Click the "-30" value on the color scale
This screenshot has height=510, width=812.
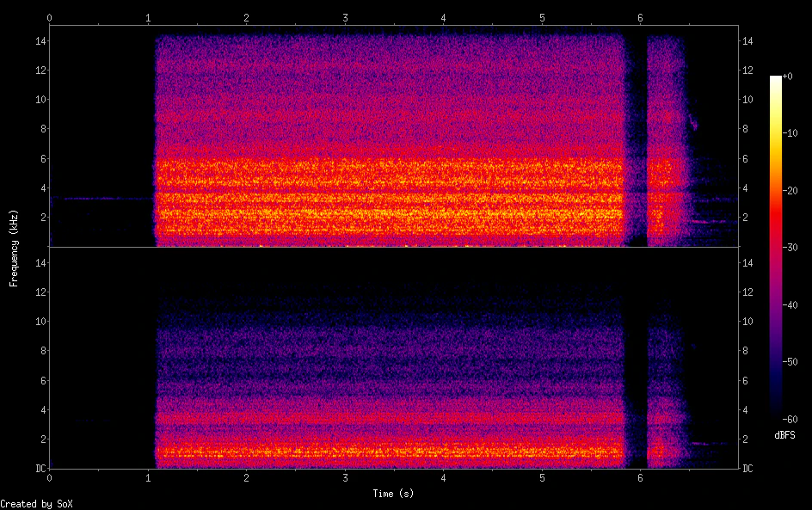coord(790,248)
